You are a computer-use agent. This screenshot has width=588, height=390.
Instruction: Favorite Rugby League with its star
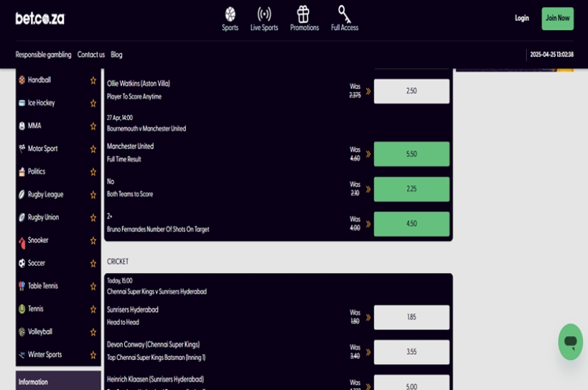(93, 195)
